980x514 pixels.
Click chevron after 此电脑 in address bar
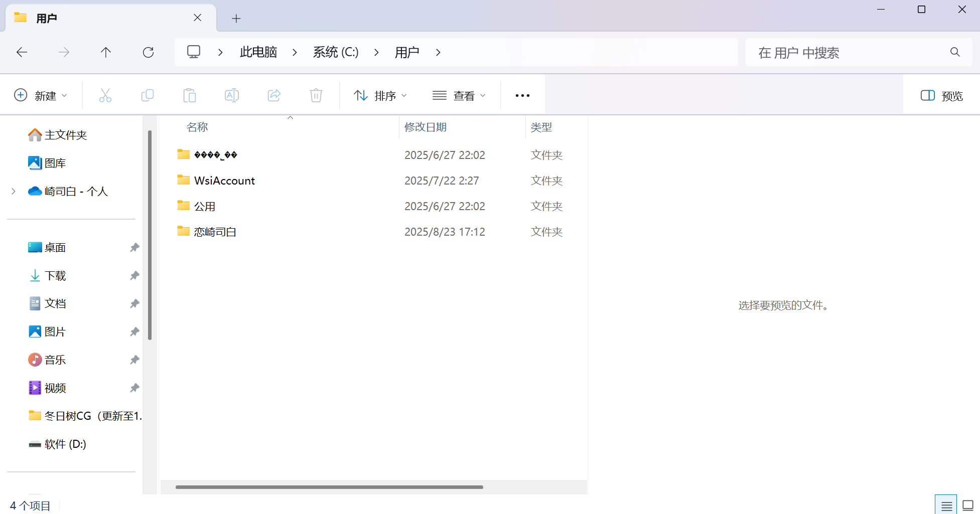[x=295, y=52]
